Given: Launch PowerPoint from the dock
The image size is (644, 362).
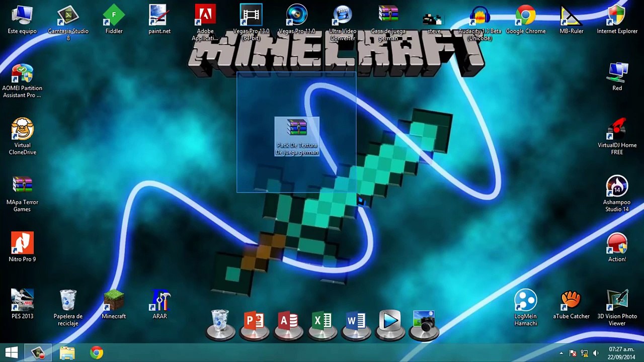Looking at the screenshot, I should coord(254,324).
